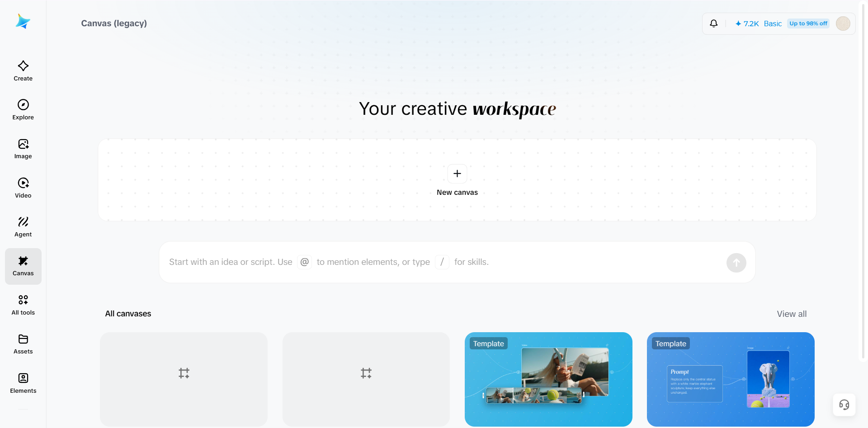
Task: Select Canvas in the sidebar
Action: point(23,266)
